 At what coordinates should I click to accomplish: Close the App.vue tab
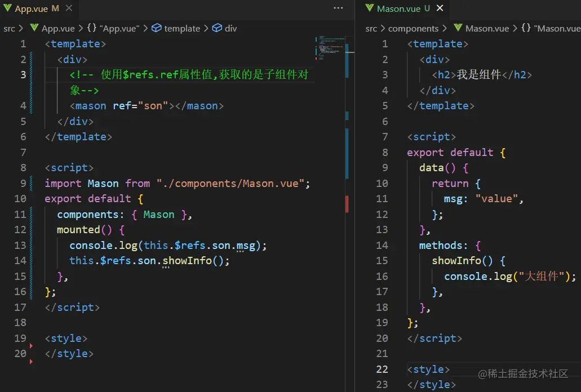point(69,8)
